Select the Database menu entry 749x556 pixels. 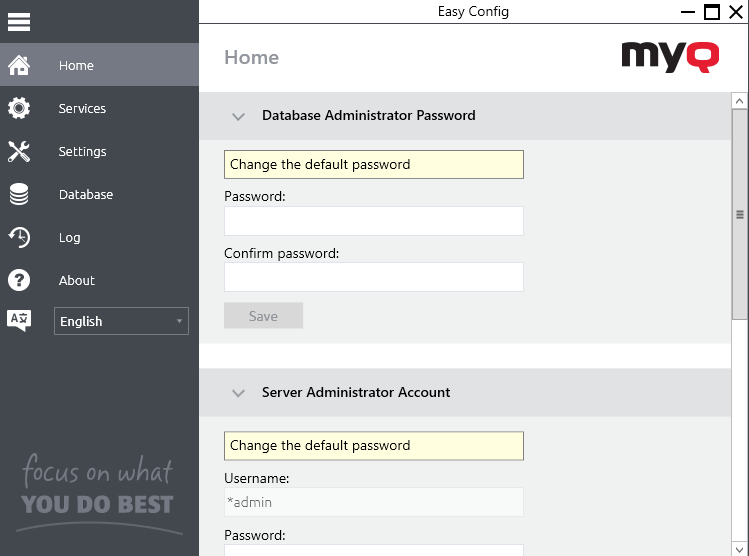pos(86,195)
